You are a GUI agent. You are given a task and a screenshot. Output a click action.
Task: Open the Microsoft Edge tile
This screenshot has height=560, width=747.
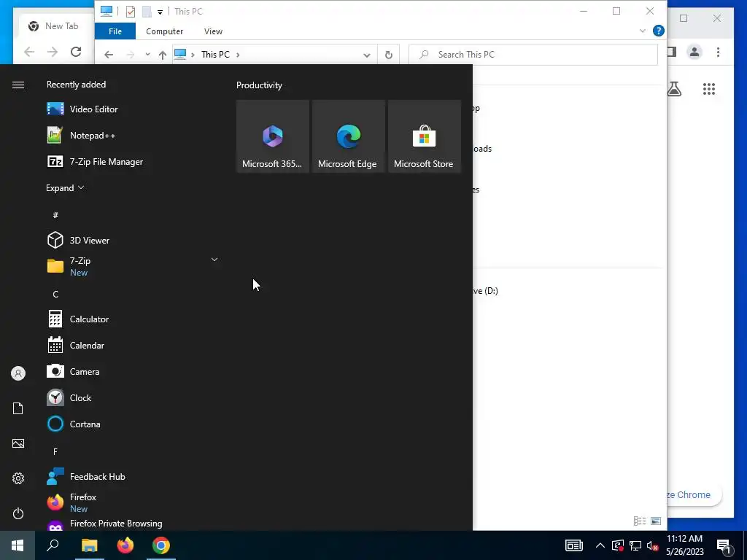348,136
